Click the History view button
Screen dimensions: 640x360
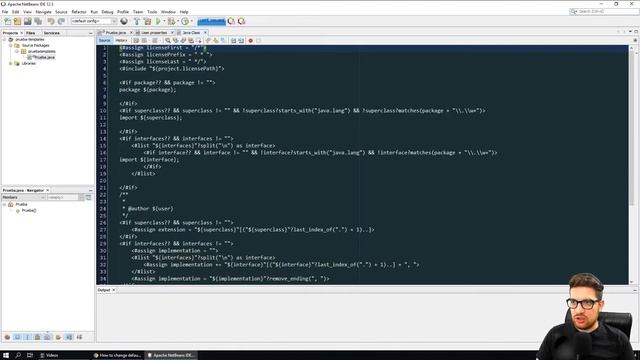pyautogui.click(x=121, y=40)
